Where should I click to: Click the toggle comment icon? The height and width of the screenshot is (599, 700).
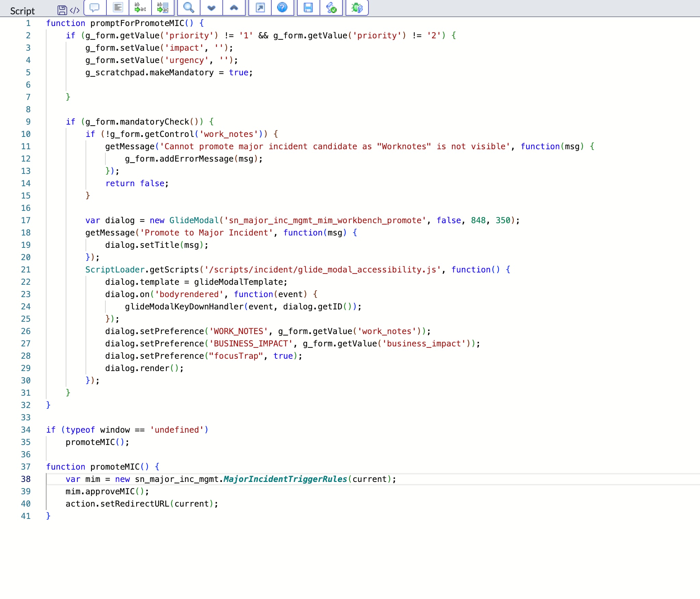click(94, 8)
